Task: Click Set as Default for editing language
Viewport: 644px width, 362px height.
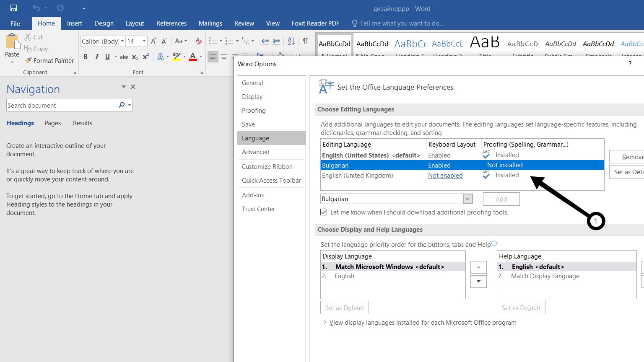Action: click(627, 172)
